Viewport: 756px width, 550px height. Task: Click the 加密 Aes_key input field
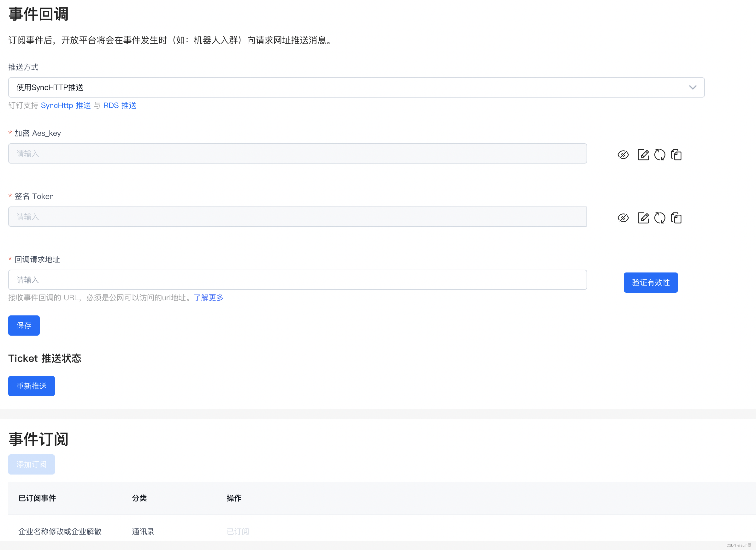297,153
